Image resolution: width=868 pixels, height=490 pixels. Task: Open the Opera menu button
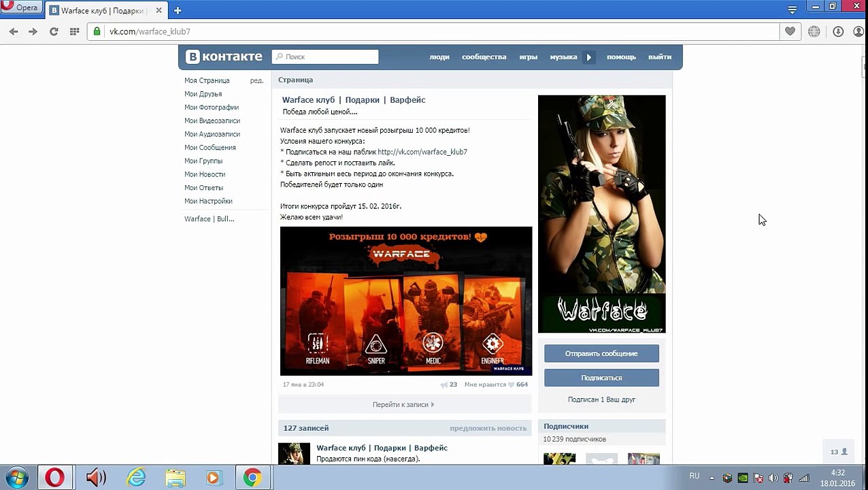click(21, 7)
